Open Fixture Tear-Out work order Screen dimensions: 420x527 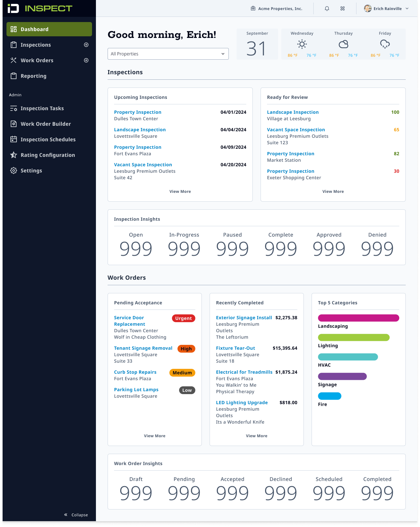coord(236,348)
